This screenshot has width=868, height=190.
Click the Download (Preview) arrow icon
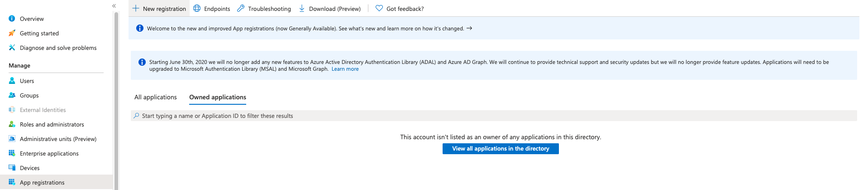[302, 9]
